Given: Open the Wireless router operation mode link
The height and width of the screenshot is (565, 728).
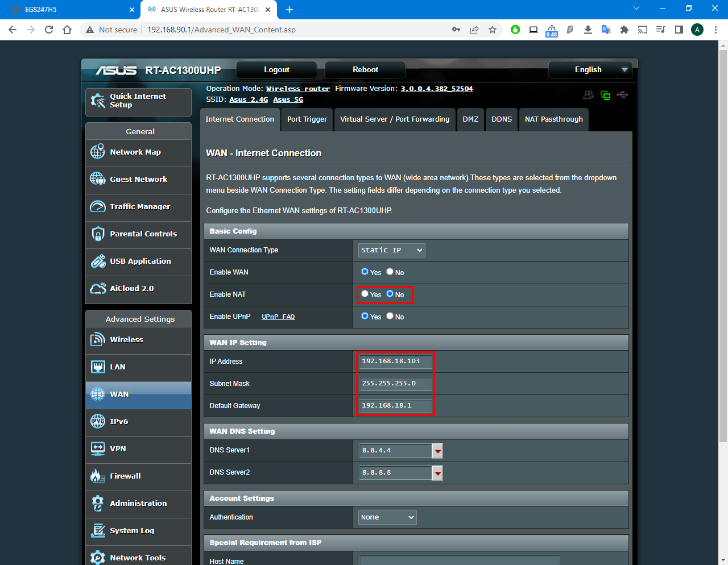Looking at the screenshot, I should click(298, 89).
